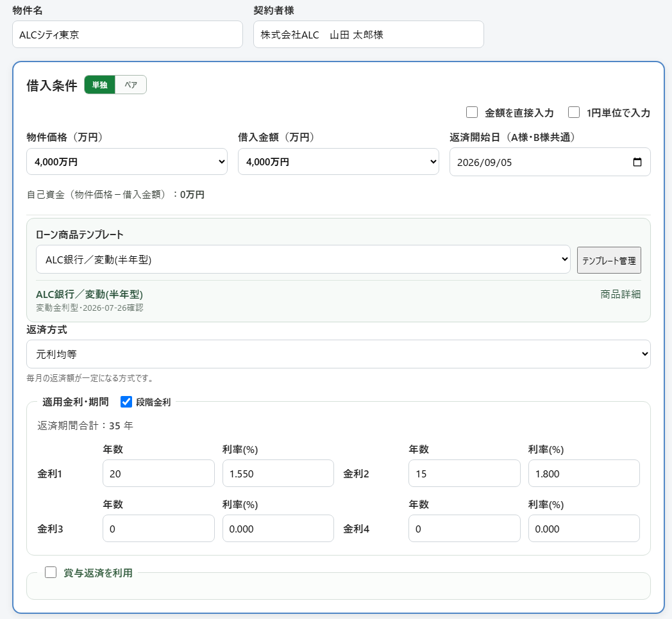Click 金利1 利率 input field

tap(278, 474)
